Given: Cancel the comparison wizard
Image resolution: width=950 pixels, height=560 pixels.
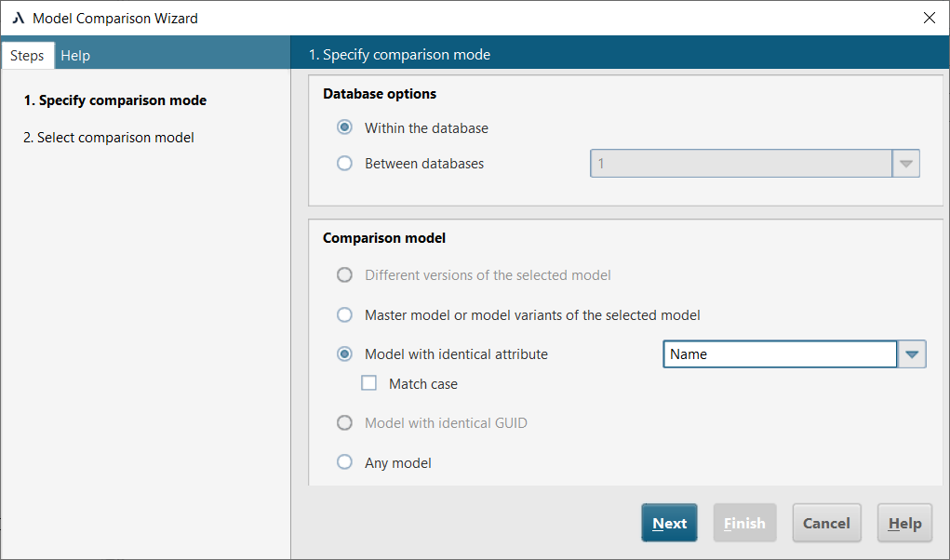Looking at the screenshot, I should [x=826, y=523].
